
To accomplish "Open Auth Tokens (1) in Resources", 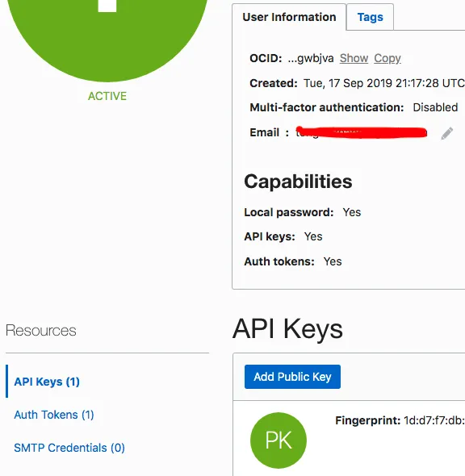I will coord(54,415).
